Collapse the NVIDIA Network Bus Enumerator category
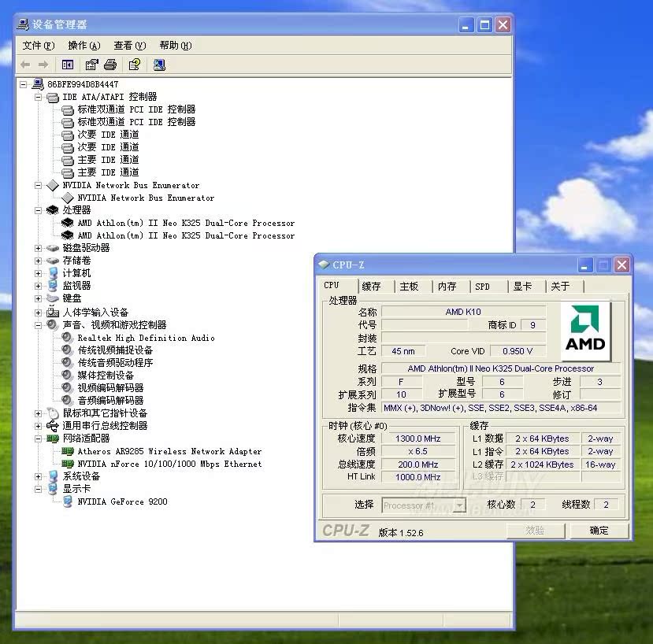 point(39,186)
